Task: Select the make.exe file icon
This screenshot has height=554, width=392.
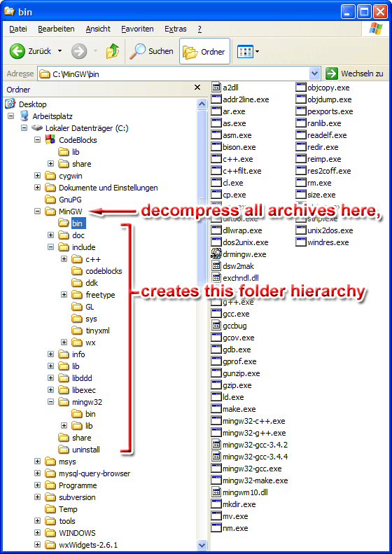Action: click(216, 409)
